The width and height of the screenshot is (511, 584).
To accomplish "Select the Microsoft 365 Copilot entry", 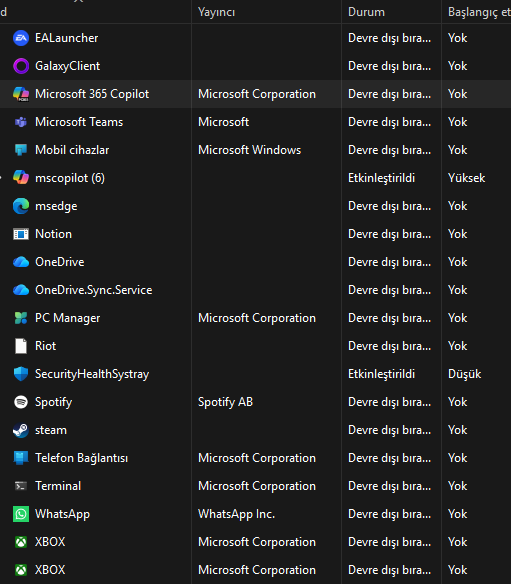I will click(92, 94).
